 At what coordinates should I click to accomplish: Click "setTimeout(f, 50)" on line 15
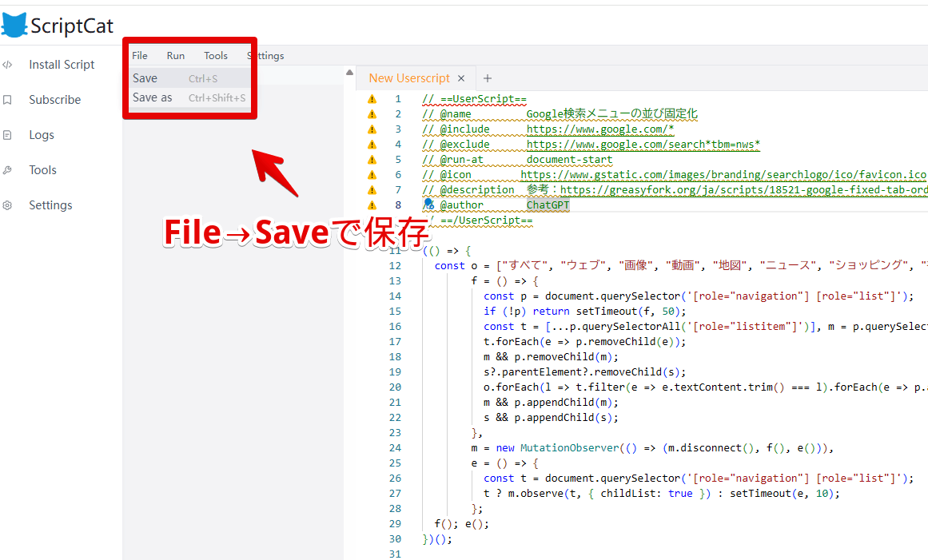pyautogui.click(x=629, y=312)
